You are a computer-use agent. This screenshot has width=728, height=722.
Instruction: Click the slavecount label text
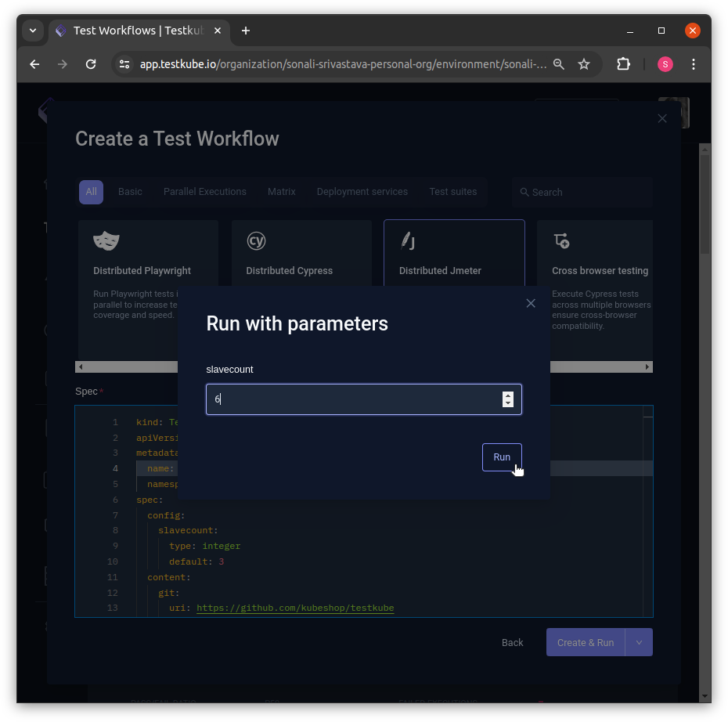229,370
